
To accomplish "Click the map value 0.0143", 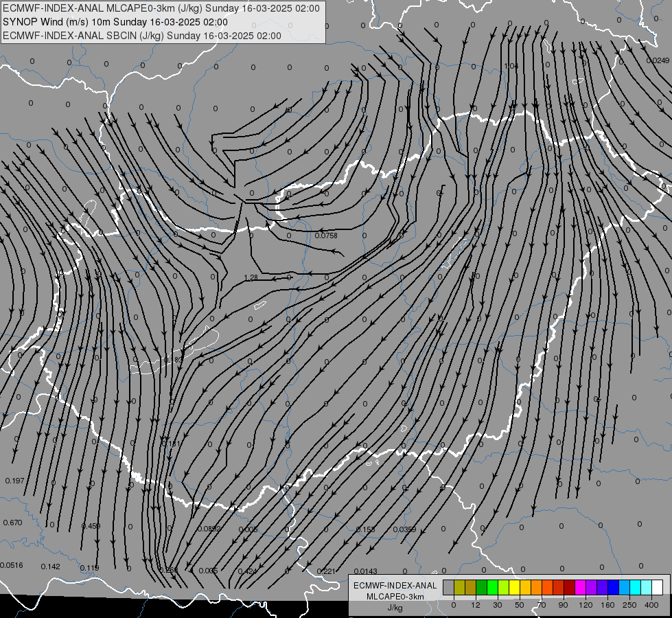I will click(366, 571).
